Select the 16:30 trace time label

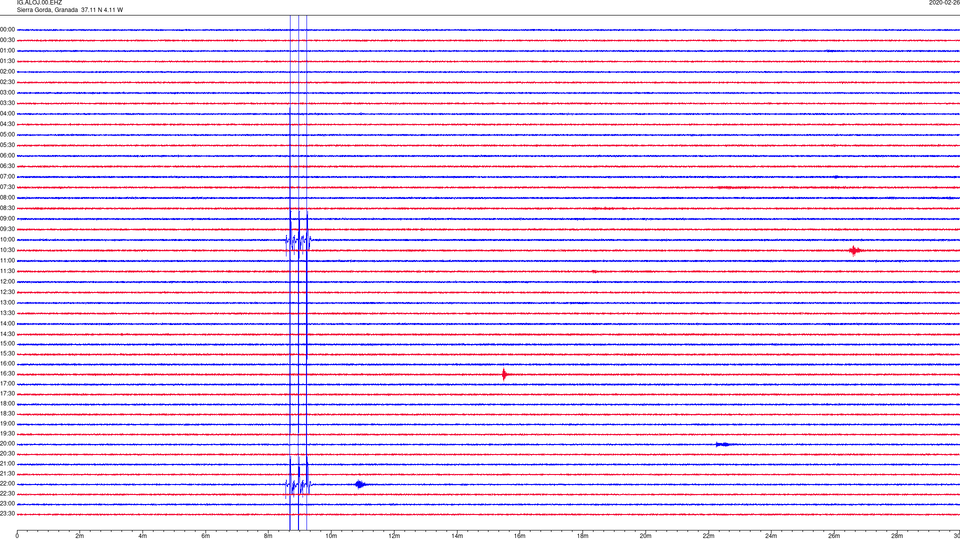pos(7,374)
